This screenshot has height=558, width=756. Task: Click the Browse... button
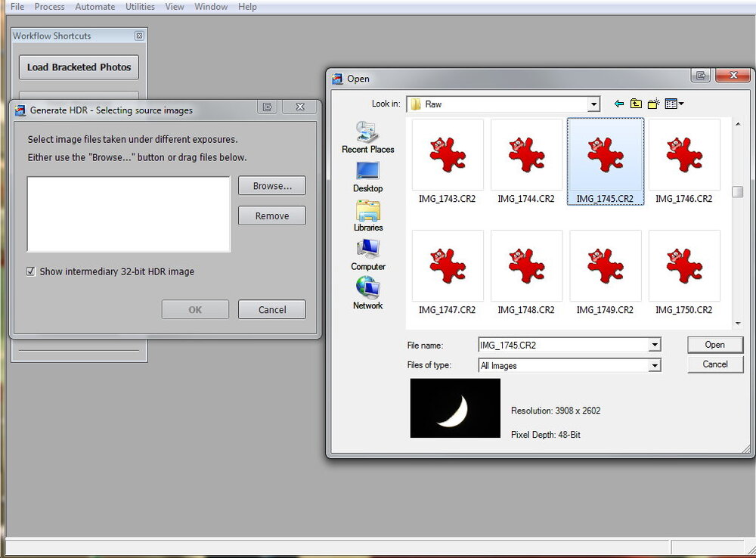271,186
